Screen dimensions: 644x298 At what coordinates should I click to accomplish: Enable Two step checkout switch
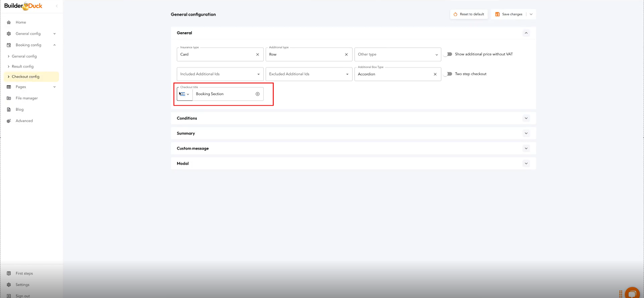pyautogui.click(x=448, y=74)
